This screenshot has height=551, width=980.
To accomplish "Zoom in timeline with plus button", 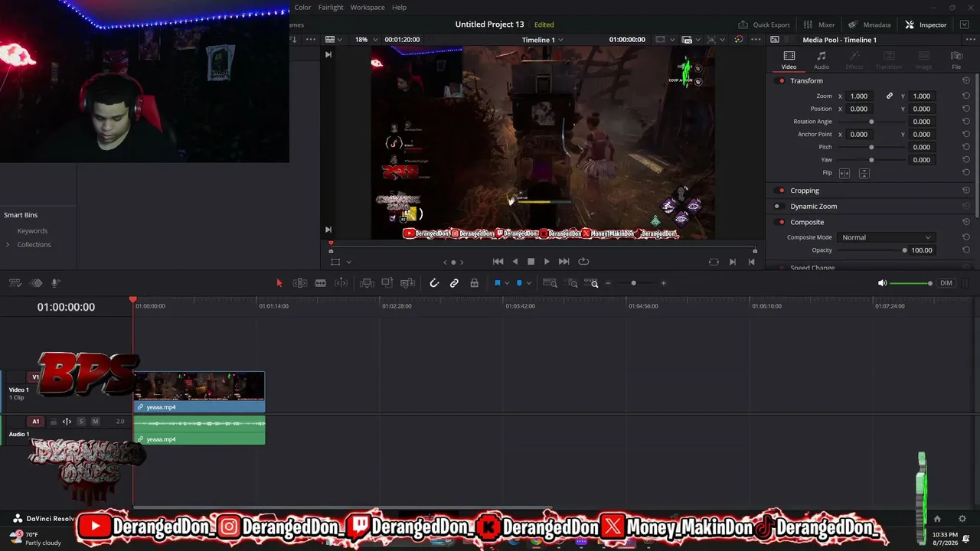I will (663, 283).
